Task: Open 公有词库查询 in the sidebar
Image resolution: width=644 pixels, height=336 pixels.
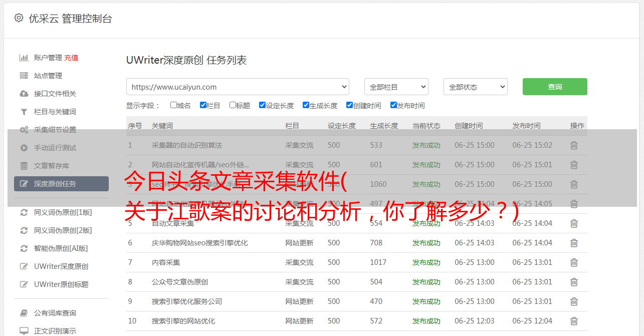Action: (x=55, y=313)
